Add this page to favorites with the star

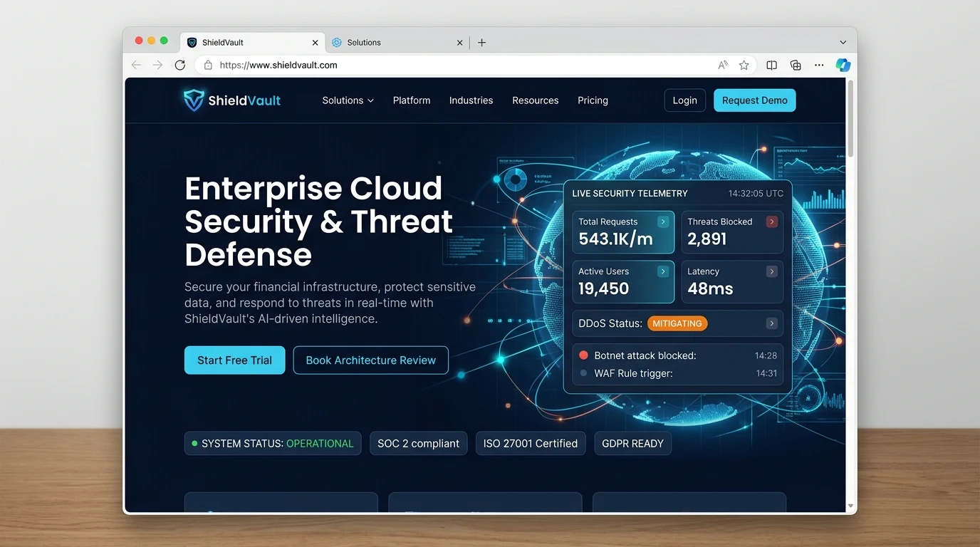tap(744, 65)
